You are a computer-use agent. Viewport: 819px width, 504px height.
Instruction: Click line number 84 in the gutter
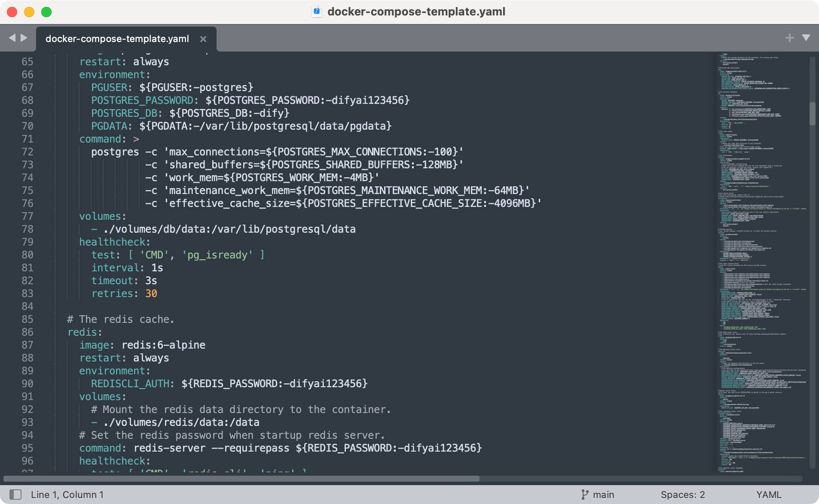[27, 306]
